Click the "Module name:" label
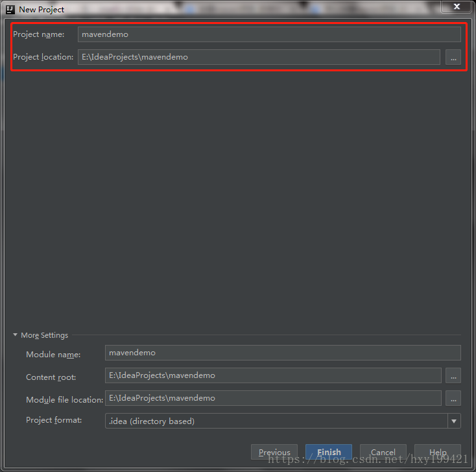This screenshot has height=472, width=476. pyautogui.click(x=53, y=354)
